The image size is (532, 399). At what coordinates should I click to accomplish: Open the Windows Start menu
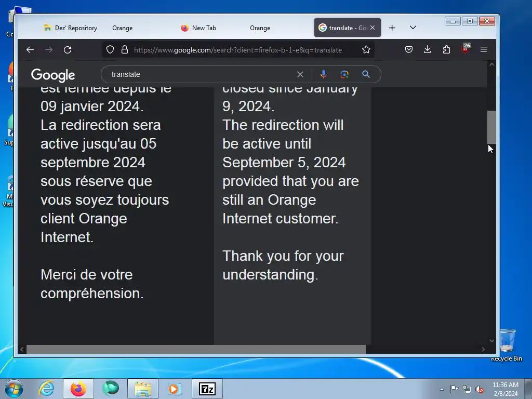(14, 389)
